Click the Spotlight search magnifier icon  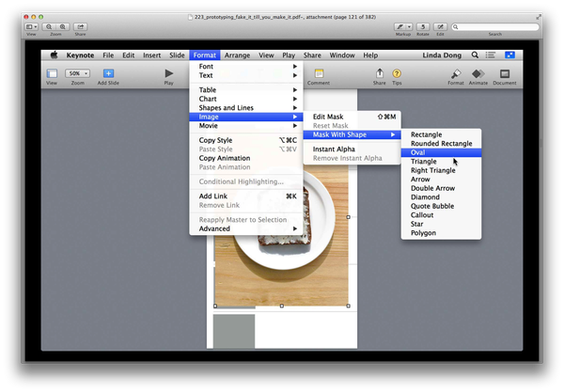coord(475,55)
